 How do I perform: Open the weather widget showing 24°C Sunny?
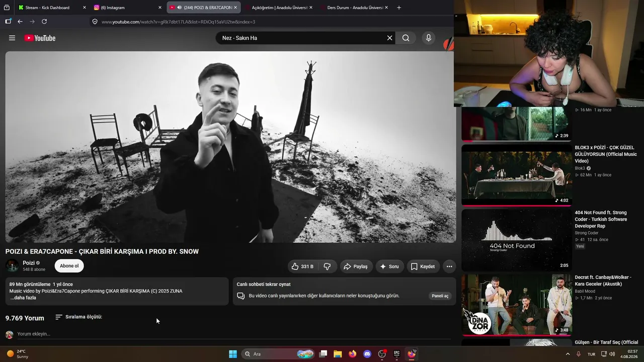pyautogui.click(x=18, y=354)
